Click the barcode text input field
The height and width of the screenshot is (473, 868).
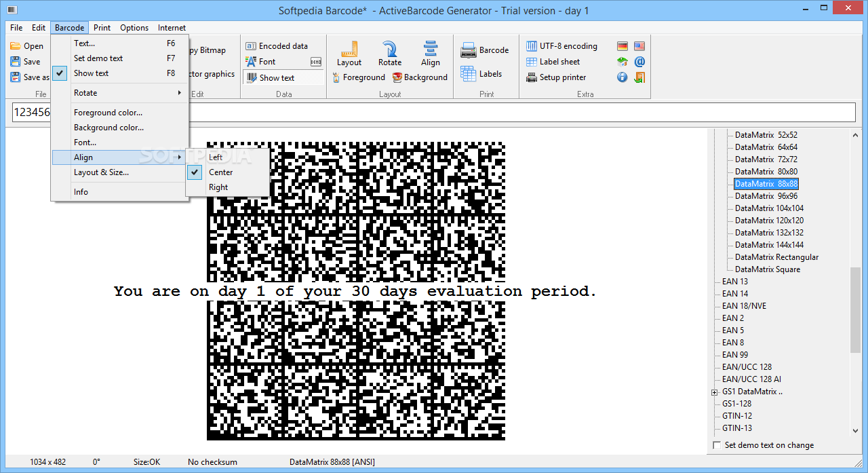434,112
